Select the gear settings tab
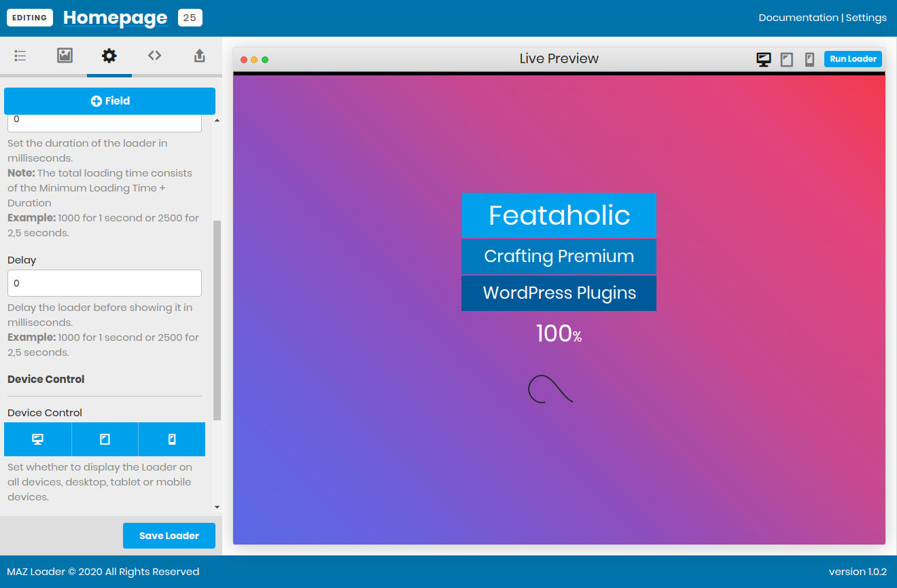 109,56
